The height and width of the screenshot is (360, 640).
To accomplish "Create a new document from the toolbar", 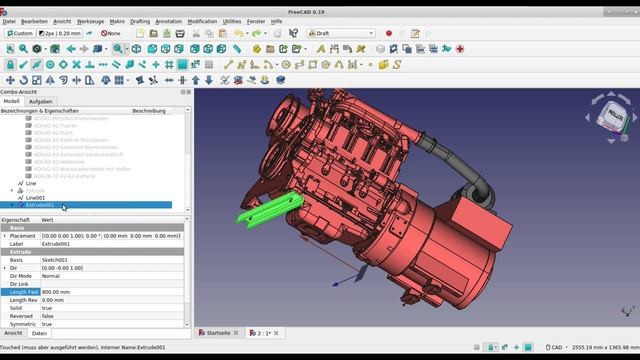I will coord(140,33).
